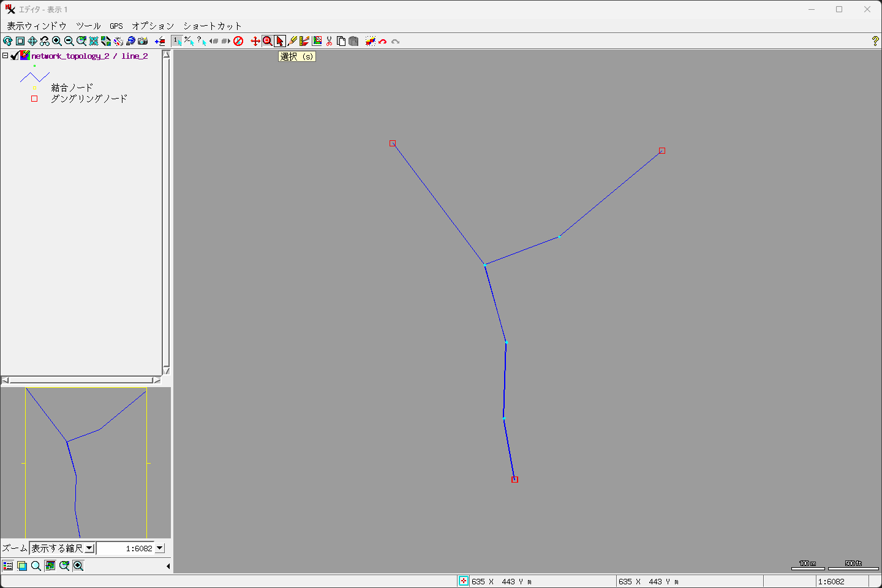Click the red undo arrow icon

pos(383,41)
